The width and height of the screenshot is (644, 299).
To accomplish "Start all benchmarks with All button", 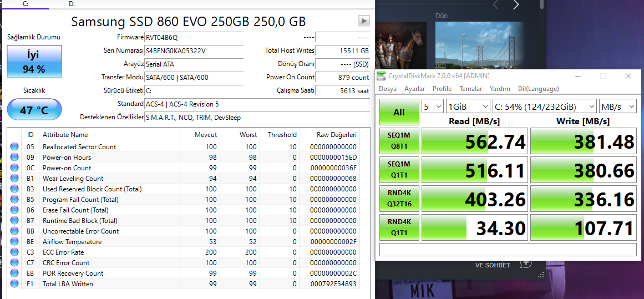I will click(x=399, y=112).
